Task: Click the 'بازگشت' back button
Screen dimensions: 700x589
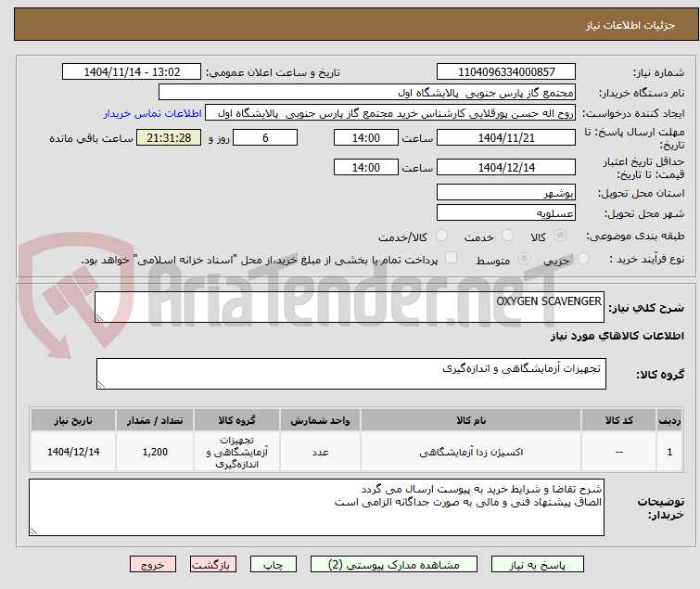Action: pyautogui.click(x=213, y=565)
